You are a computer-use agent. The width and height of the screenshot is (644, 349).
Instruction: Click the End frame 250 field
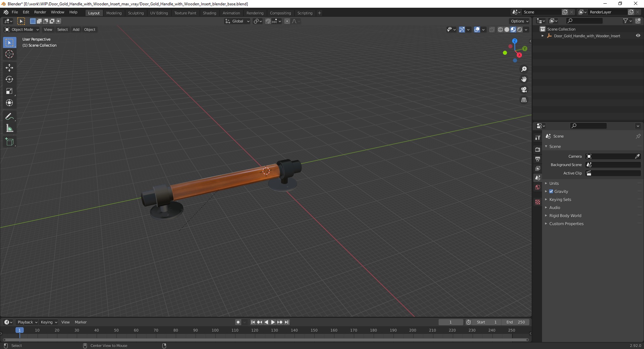point(516,322)
